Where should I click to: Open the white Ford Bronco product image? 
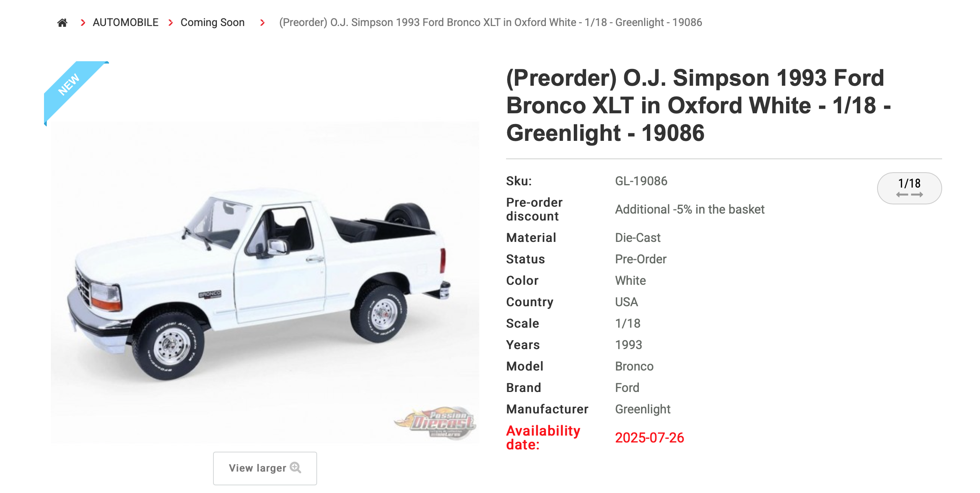265,282
